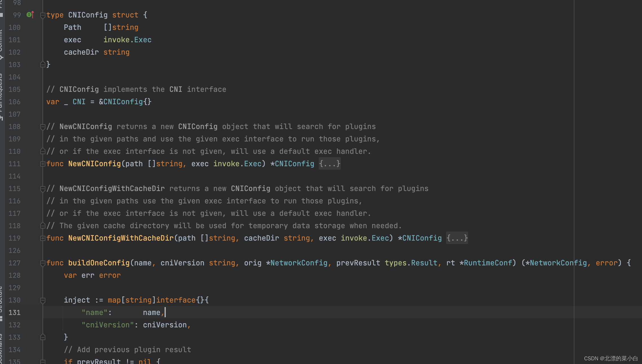Click the comment 'Add previous plugin result'

tap(127, 350)
